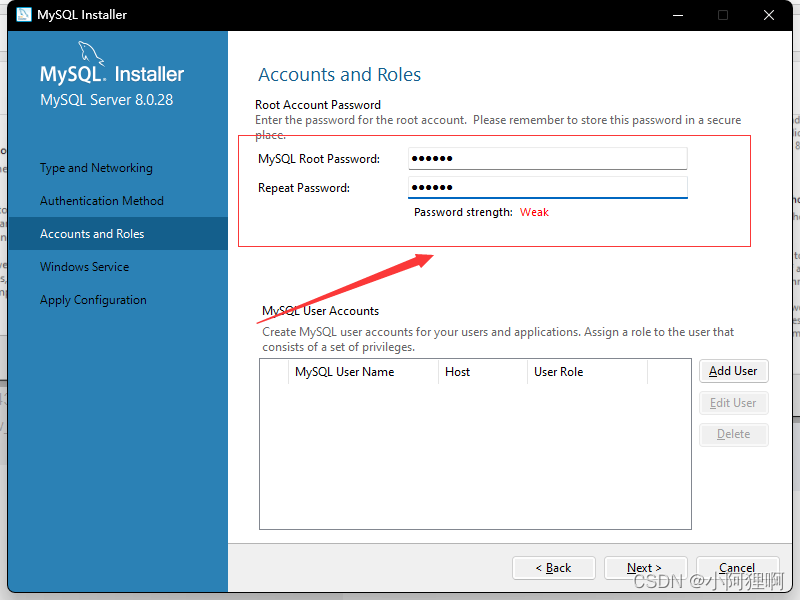This screenshot has width=800, height=600.
Task: Cancel the MySQL configuration wizard
Action: pos(737,568)
